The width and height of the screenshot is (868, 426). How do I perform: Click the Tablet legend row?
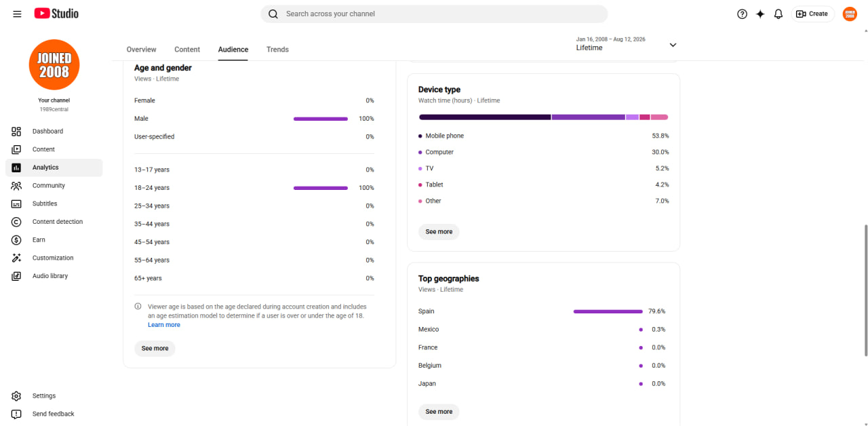click(544, 185)
